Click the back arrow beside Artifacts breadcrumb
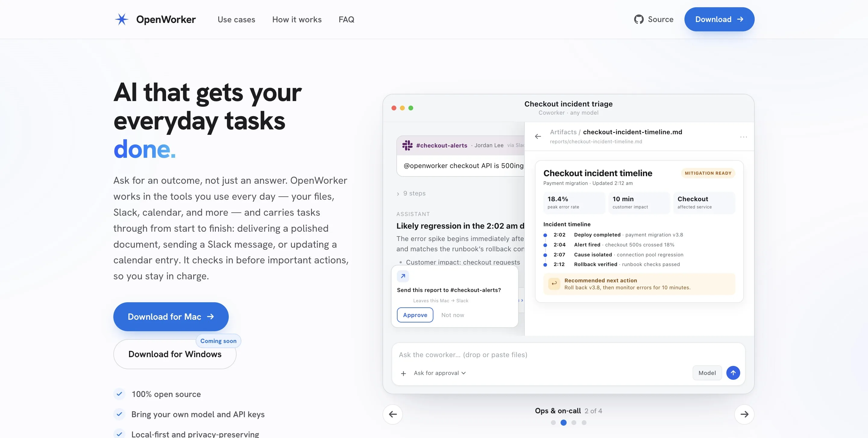 [538, 136]
